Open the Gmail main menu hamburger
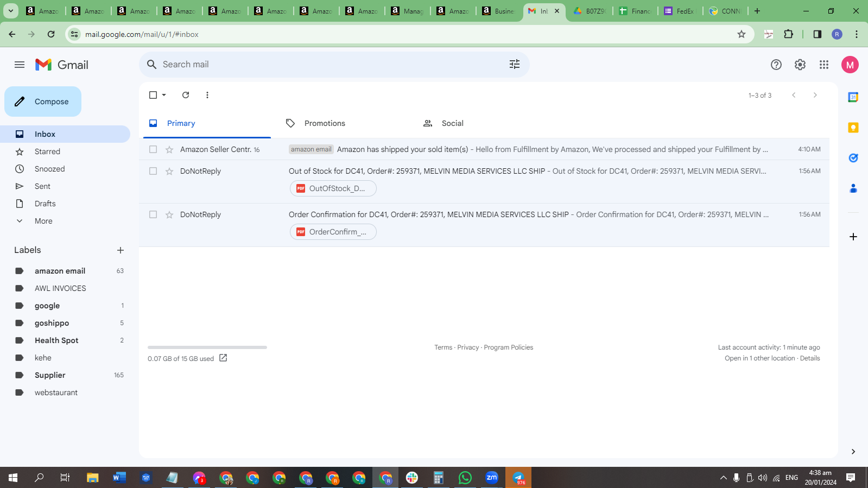The width and height of the screenshot is (868, 488). (x=20, y=65)
